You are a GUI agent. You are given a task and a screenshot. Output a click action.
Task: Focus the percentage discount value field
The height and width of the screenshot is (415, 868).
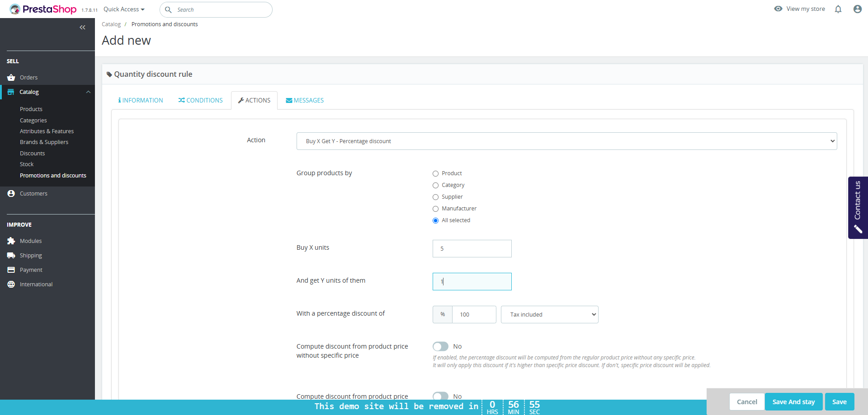coord(474,315)
